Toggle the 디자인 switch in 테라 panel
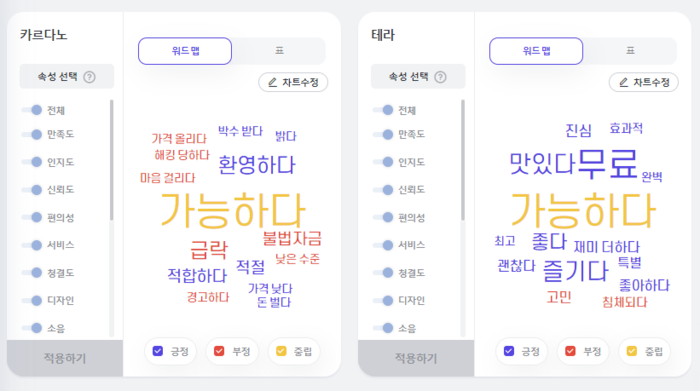 pyautogui.click(x=383, y=300)
